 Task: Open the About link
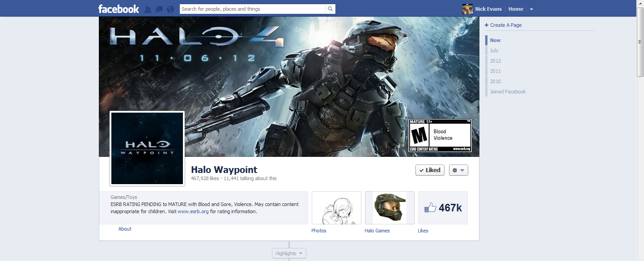[x=125, y=229]
